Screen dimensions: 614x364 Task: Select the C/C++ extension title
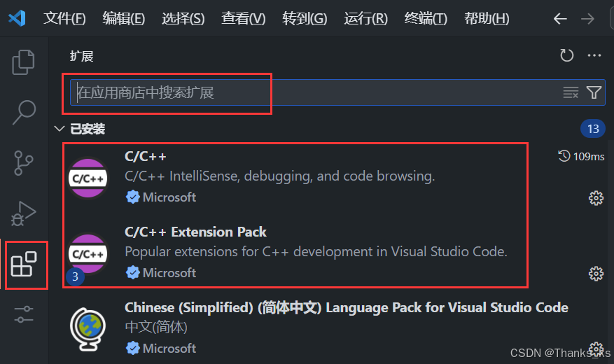pos(146,157)
